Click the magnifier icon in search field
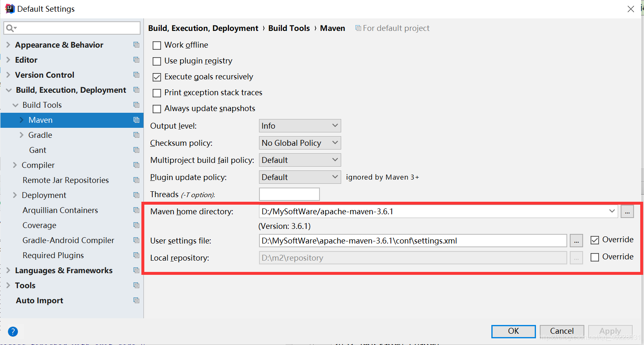This screenshot has height=345, width=644. (10, 28)
